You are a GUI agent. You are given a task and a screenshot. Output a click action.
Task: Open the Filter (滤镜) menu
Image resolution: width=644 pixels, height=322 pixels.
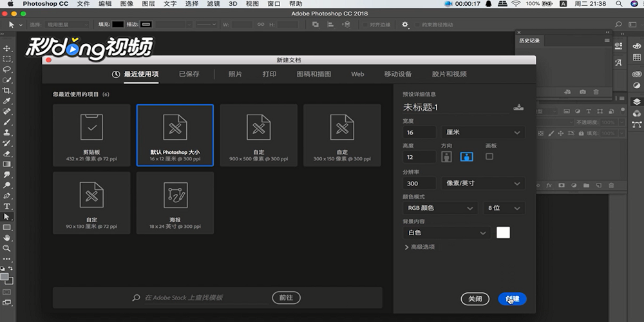point(213,4)
